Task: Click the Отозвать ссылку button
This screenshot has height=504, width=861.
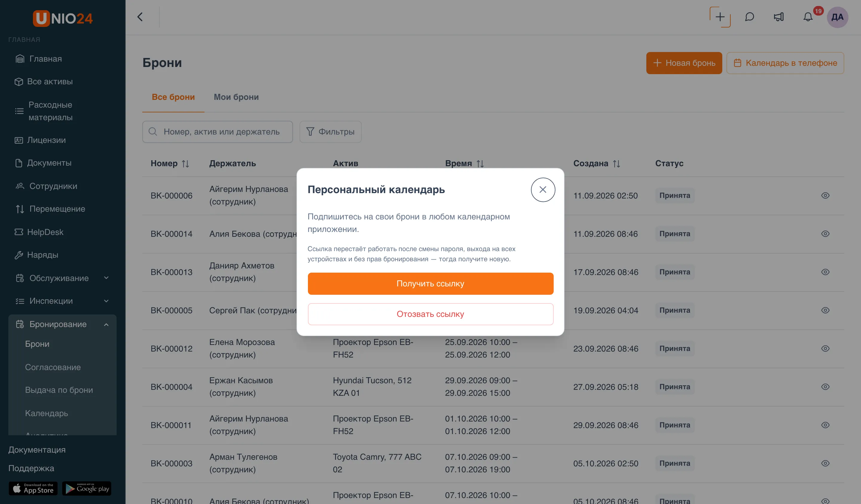Action: pos(430,314)
